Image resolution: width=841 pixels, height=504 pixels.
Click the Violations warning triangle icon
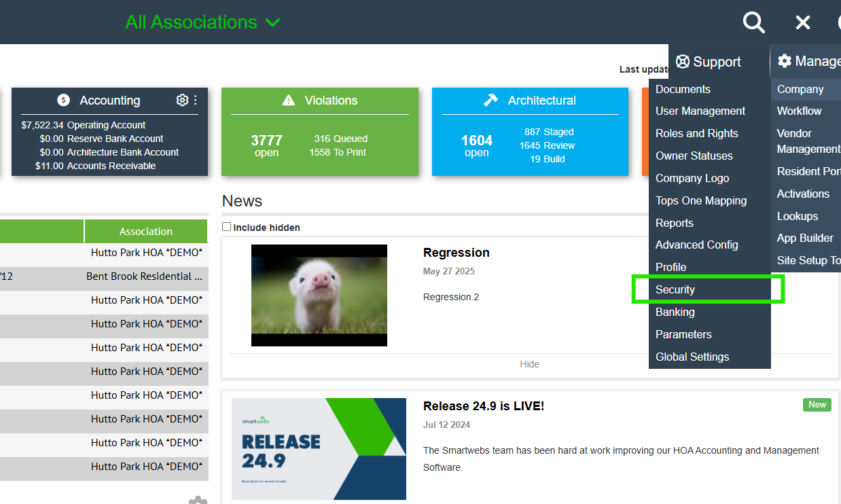point(289,101)
